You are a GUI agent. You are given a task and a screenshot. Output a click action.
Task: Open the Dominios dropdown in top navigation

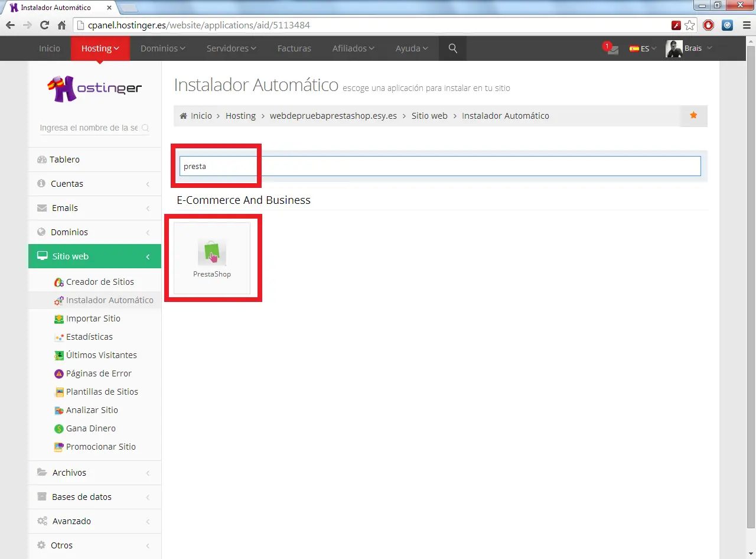coord(163,48)
